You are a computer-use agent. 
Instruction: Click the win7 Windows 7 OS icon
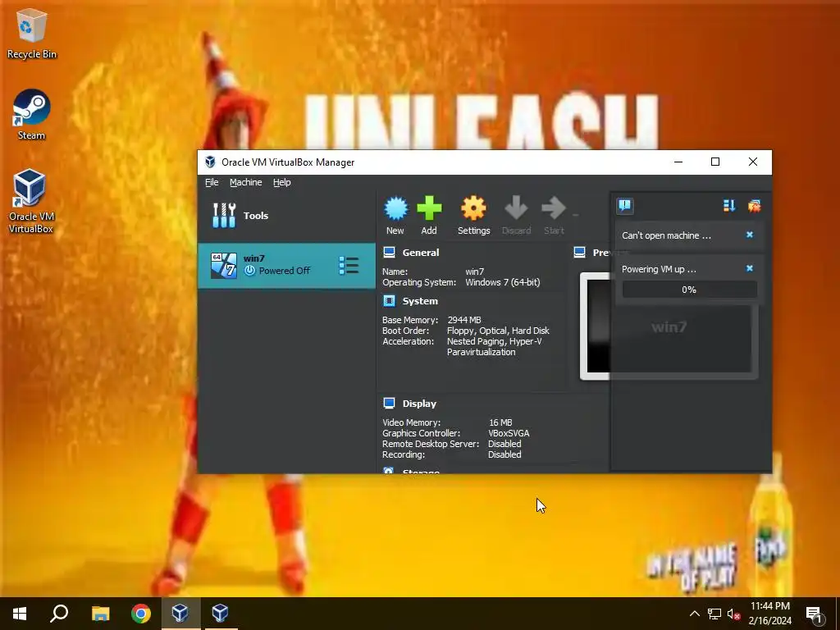pos(223,266)
